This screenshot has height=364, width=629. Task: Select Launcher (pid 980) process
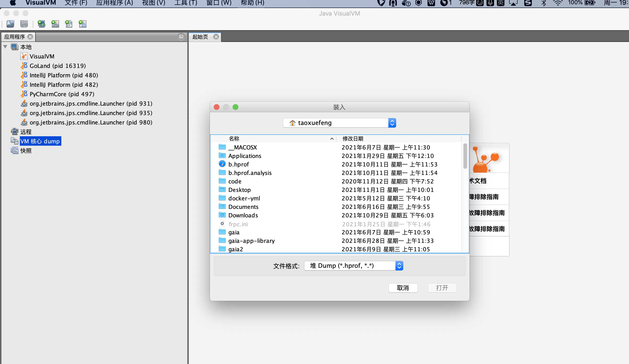[86, 123]
